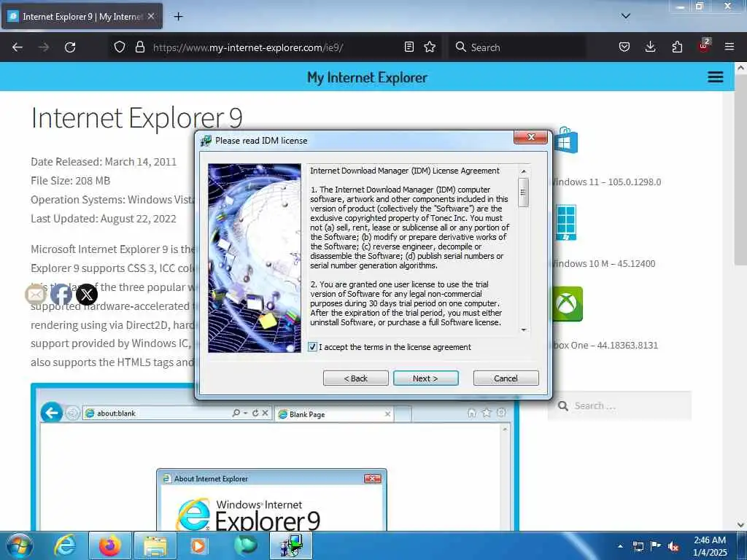Close the Internet Explorer 9 tab
747x560 pixels.
pos(151,16)
